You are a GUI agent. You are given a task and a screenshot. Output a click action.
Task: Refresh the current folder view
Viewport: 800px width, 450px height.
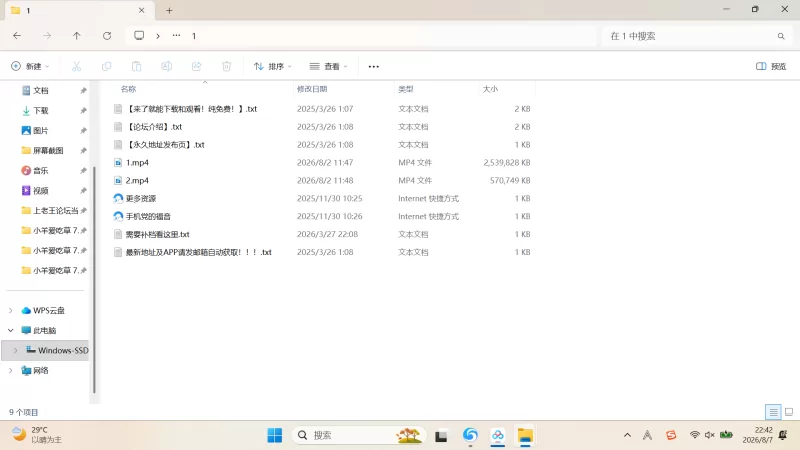pos(107,36)
